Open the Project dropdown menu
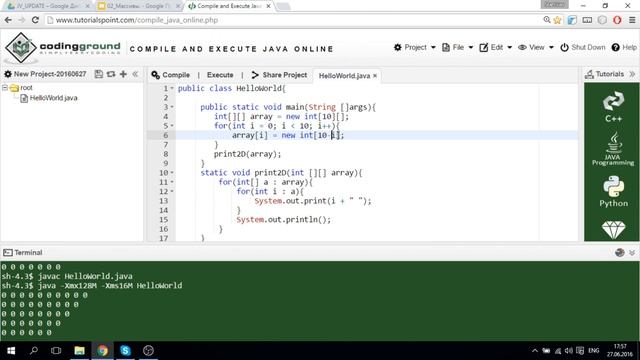Screen dimensions: 640x360 click(x=415, y=47)
